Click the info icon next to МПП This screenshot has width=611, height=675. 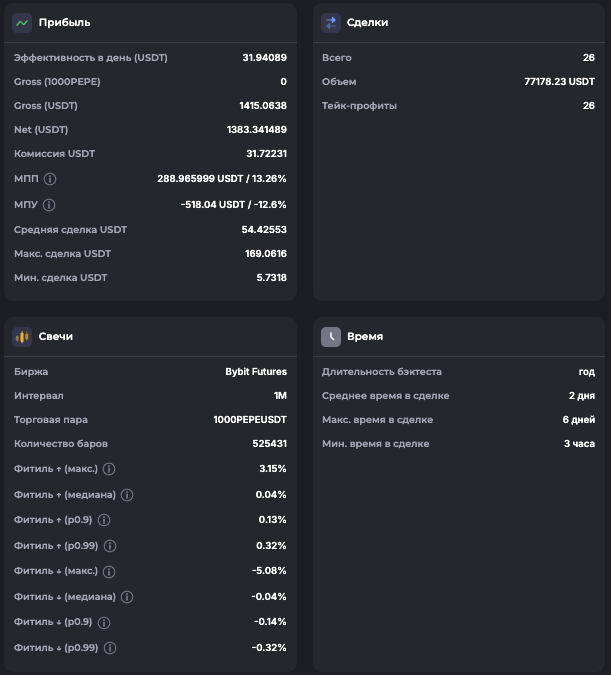coord(50,179)
